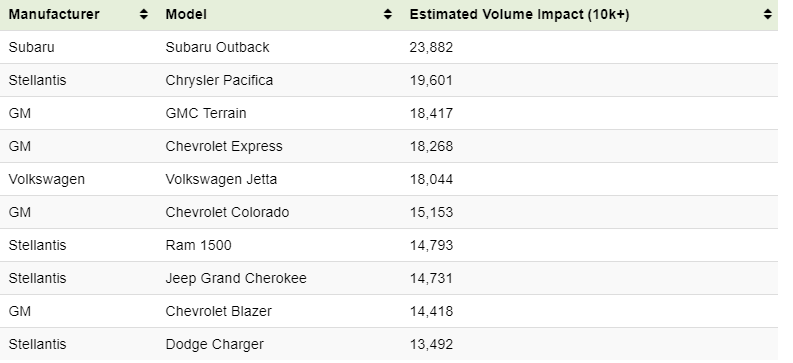The image size is (793, 363).
Task: Sort table by Manufacturer column arrows
Action: point(144,15)
